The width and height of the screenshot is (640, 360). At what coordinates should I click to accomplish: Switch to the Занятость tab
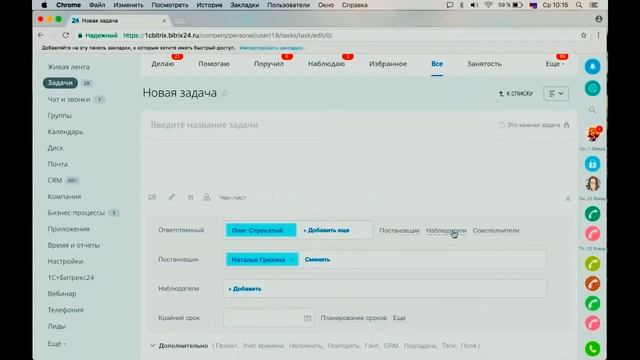484,64
